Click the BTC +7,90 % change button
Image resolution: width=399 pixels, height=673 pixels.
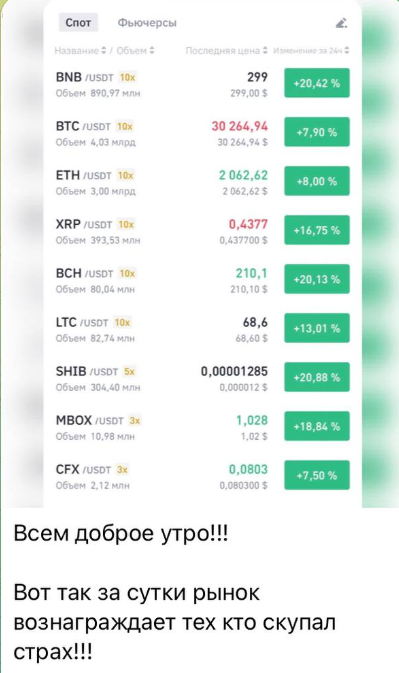click(317, 132)
